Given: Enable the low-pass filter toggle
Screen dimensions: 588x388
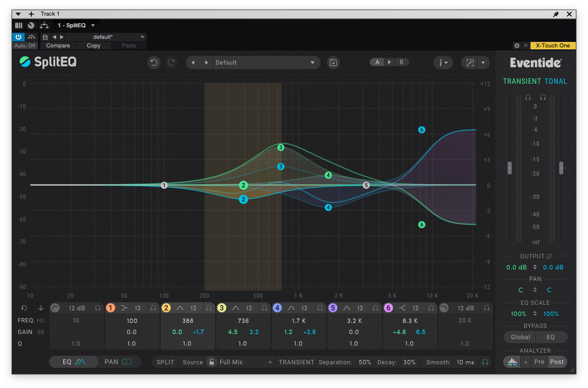Looking at the screenshot, I should 444,308.
